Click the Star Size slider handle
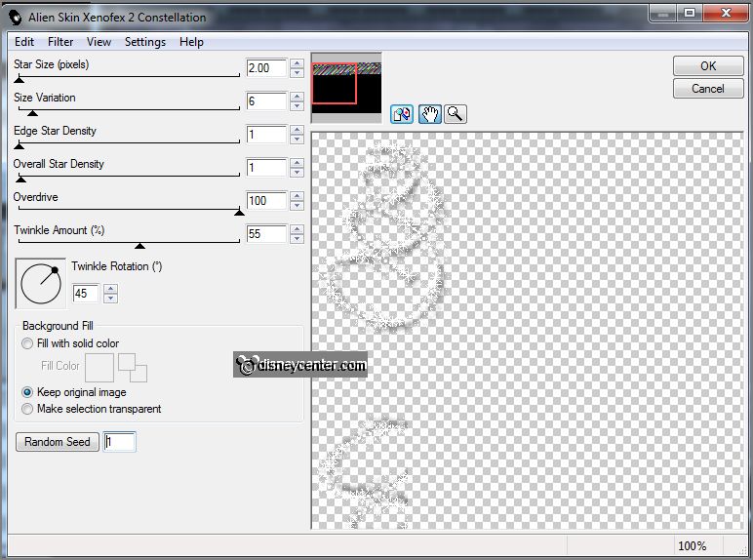 point(20,80)
